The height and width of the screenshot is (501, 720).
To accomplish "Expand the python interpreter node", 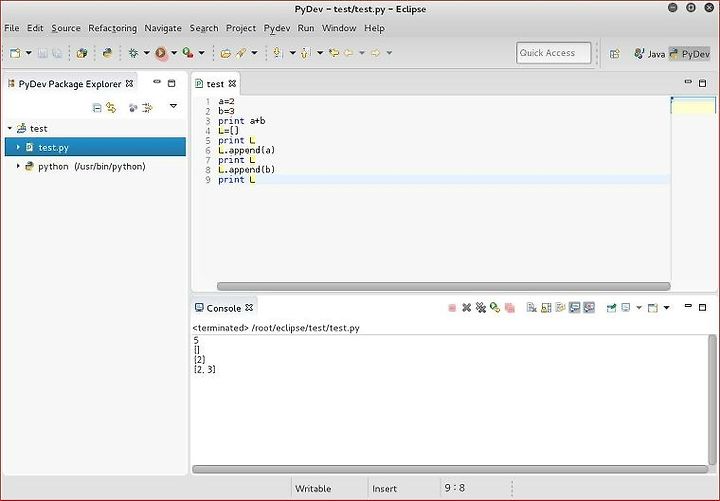I will coord(18,166).
